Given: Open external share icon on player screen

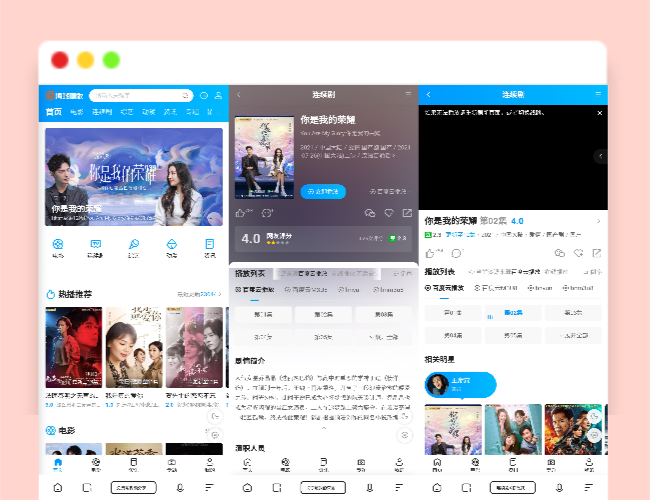Looking at the screenshot, I should pyautogui.click(x=597, y=253).
